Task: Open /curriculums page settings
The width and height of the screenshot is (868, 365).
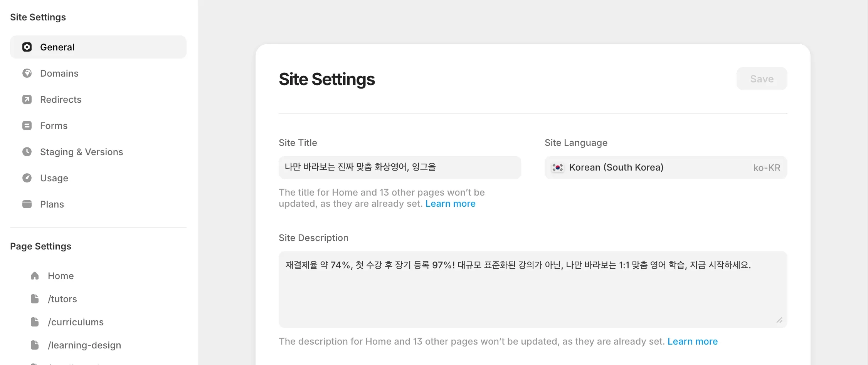Action: click(76, 322)
